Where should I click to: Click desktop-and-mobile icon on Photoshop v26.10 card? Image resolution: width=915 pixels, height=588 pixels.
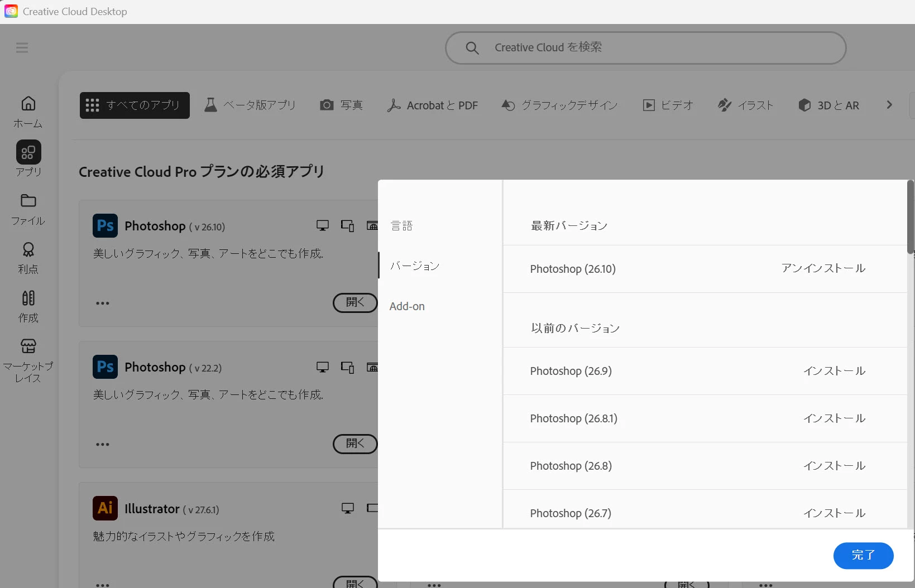point(348,225)
